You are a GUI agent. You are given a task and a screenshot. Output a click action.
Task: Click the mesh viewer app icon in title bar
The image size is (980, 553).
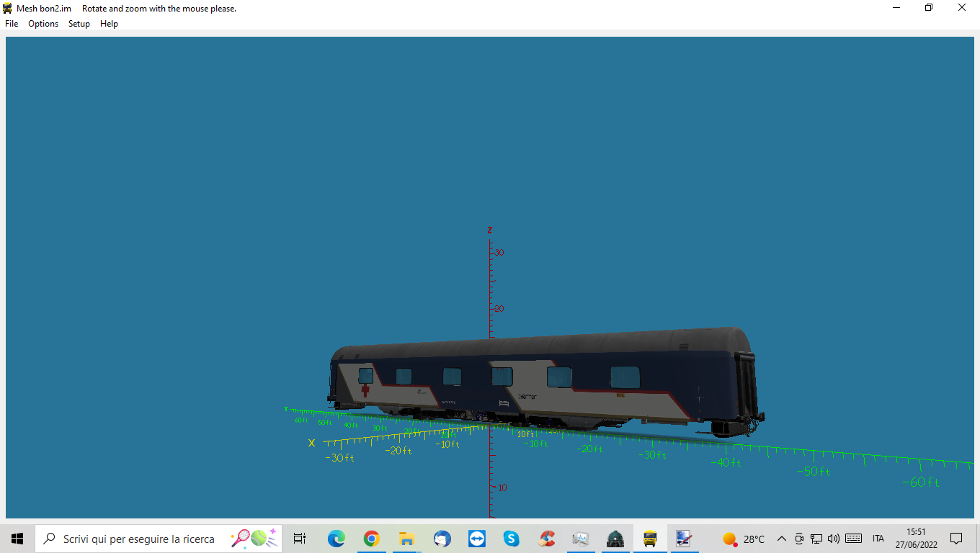tap(8, 9)
